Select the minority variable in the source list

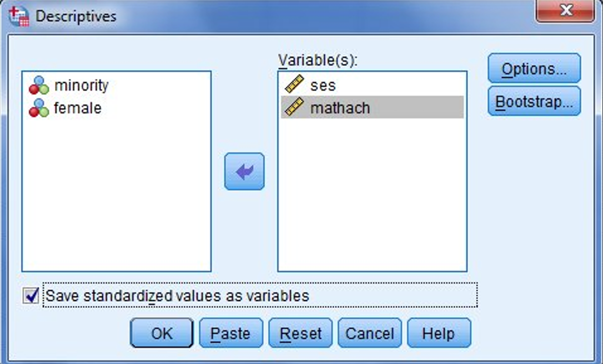coord(81,85)
